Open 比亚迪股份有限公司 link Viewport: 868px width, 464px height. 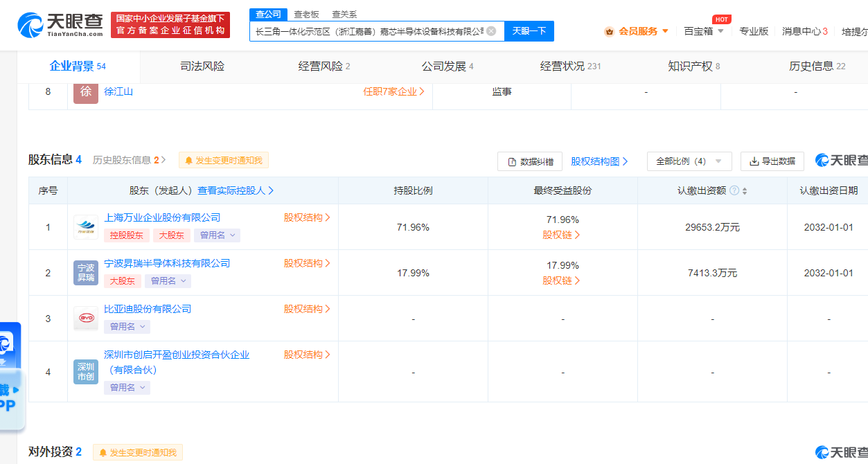(x=148, y=309)
